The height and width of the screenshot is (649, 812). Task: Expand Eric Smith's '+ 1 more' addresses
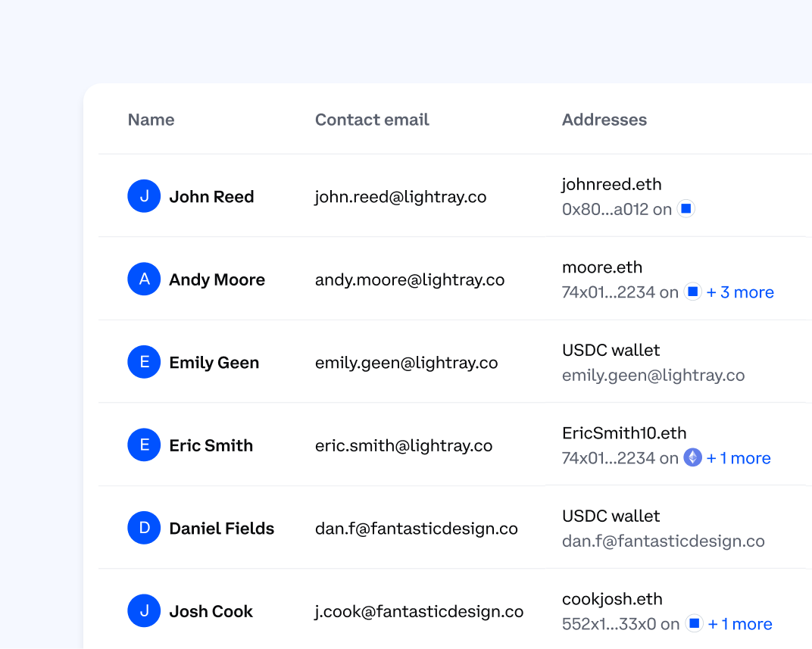(739, 457)
